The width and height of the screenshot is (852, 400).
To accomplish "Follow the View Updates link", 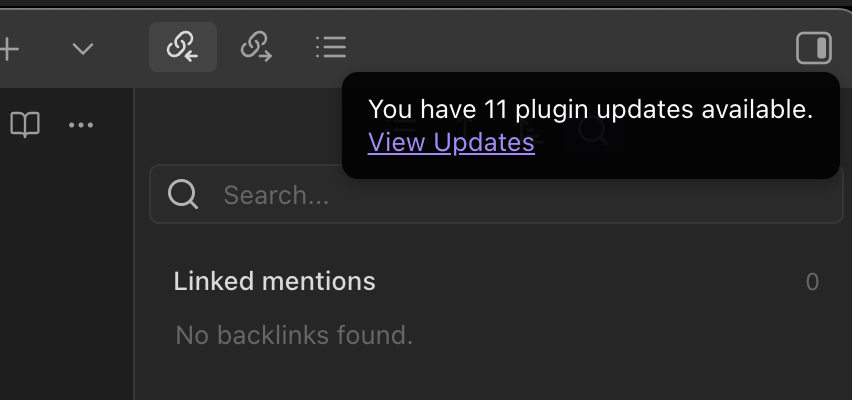I will 451,143.
